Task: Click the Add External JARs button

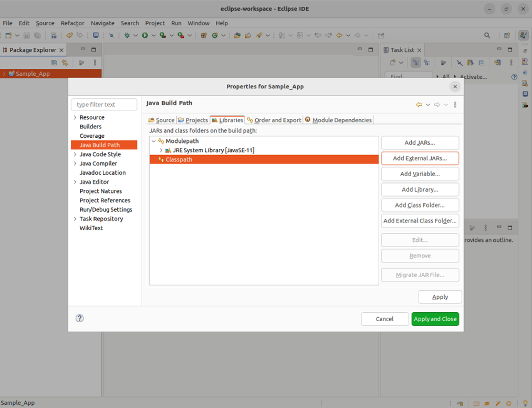Action: tap(420, 158)
